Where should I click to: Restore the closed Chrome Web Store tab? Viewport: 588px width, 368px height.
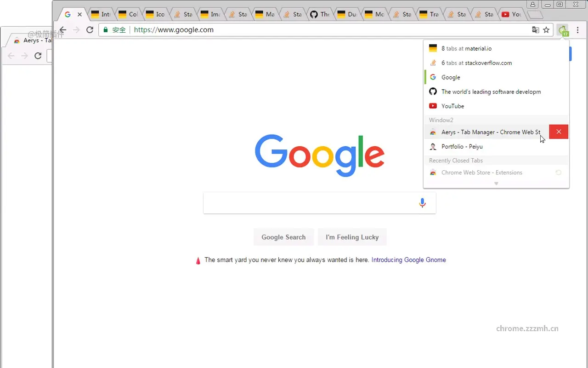[559, 172]
